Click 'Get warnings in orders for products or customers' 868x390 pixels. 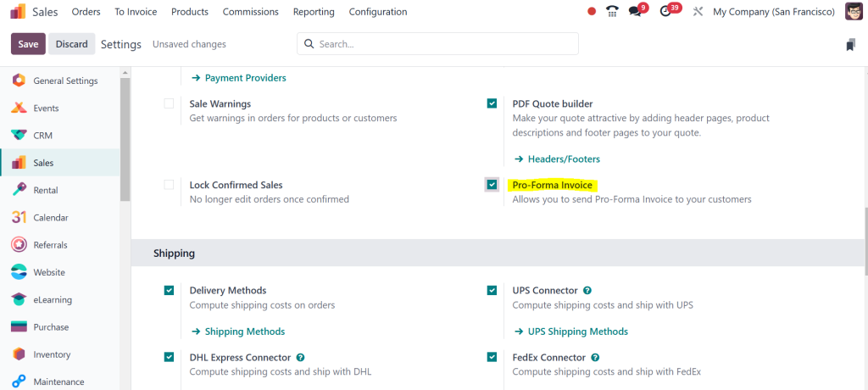293,118
